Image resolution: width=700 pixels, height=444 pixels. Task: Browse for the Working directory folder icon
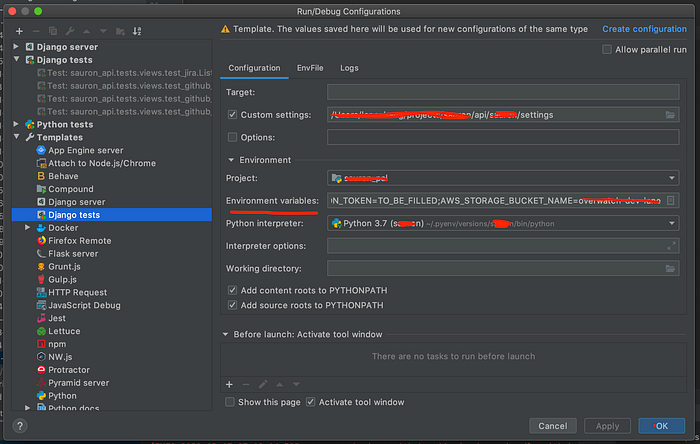pyautogui.click(x=670, y=268)
